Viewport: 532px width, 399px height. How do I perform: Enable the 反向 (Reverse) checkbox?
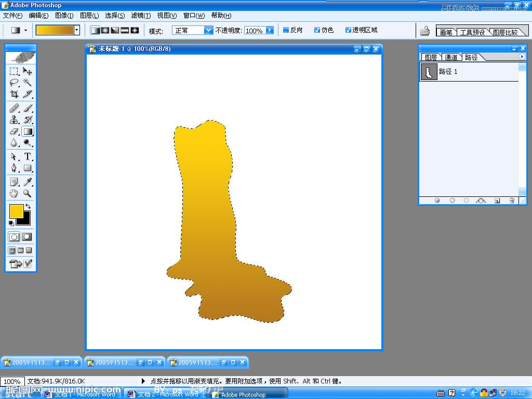coord(286,30)
